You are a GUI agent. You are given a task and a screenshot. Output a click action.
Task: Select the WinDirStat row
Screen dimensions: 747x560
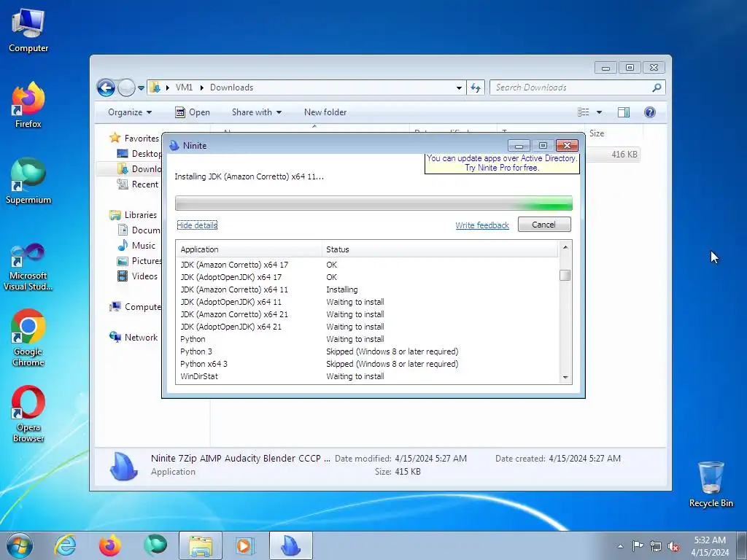pyautogui.click(x=367, y=376)
